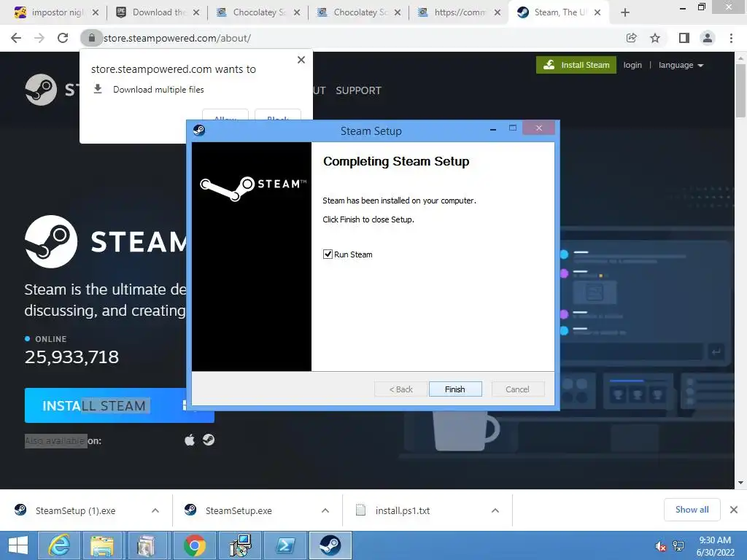
Task: Reload the Steam page
Action: tap(63, 38)
